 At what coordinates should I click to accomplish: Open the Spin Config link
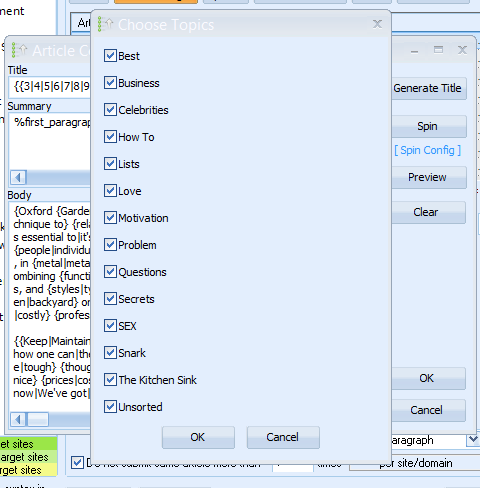coord(427,150)
